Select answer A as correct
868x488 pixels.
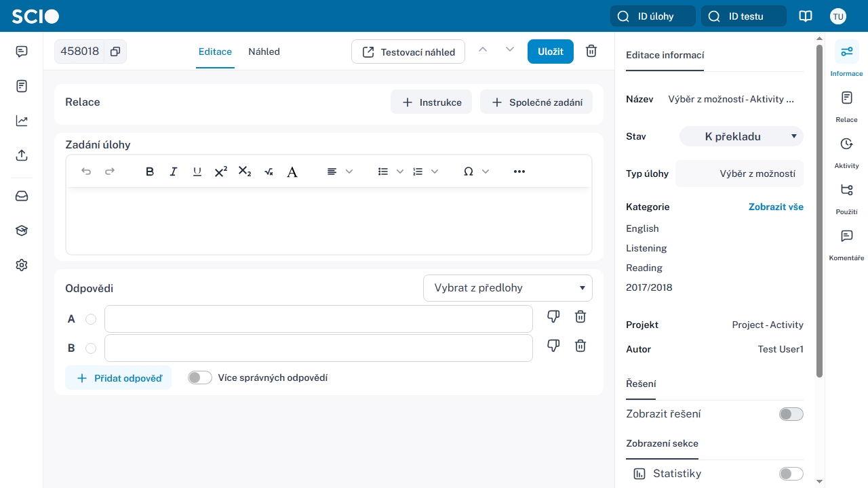tap(91, 319)
